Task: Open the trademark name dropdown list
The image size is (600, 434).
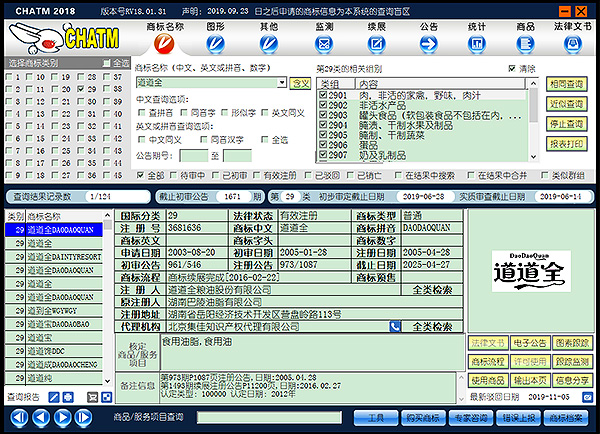Action: click(281, 83)
